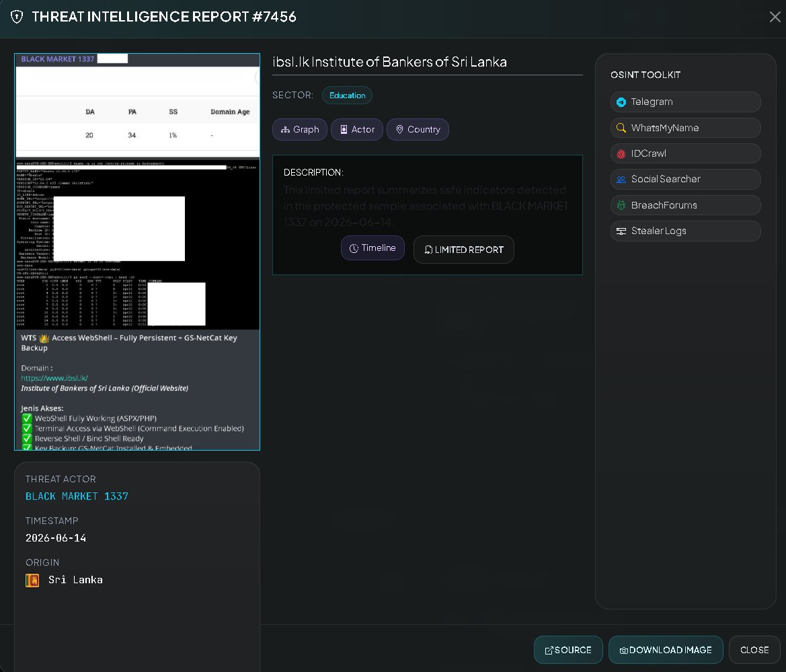Click the Reverse Shell green checkmark
This screenshot has width=786, height=672.
tap(27, 438)
